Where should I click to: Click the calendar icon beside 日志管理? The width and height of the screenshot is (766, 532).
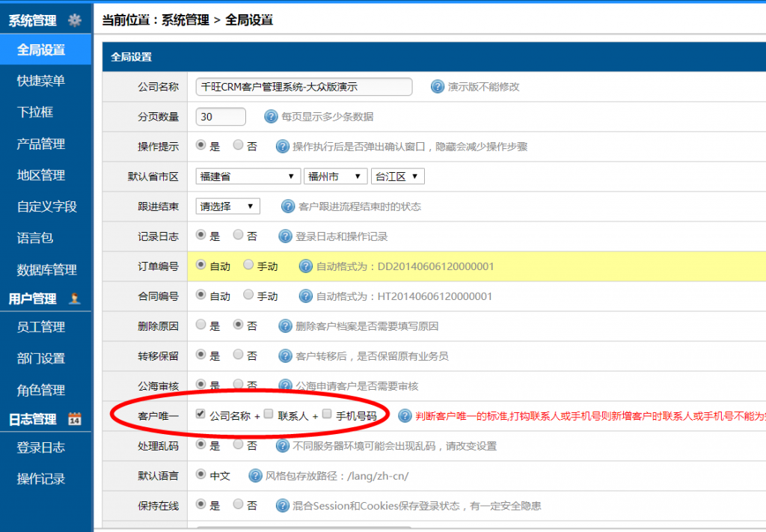pos(74,419)
